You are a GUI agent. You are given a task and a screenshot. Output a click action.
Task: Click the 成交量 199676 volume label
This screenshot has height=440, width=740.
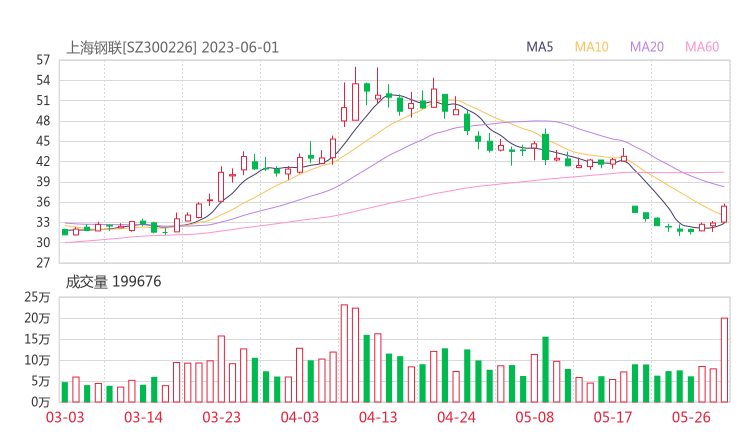(113, 282)
